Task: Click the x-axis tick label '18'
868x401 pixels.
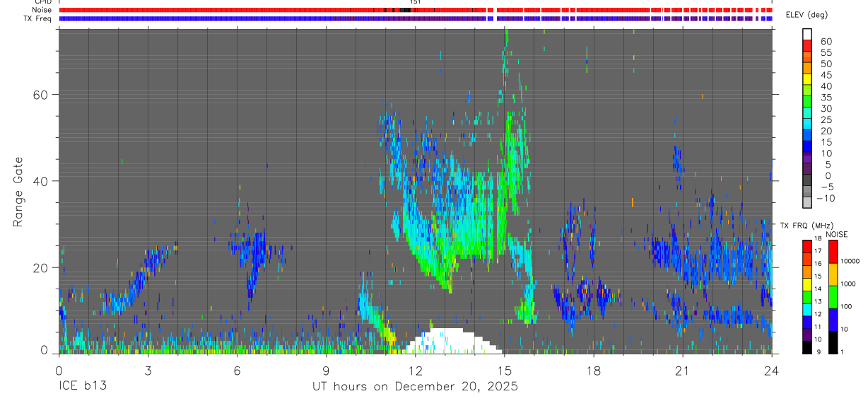Action: pos(593,370)
